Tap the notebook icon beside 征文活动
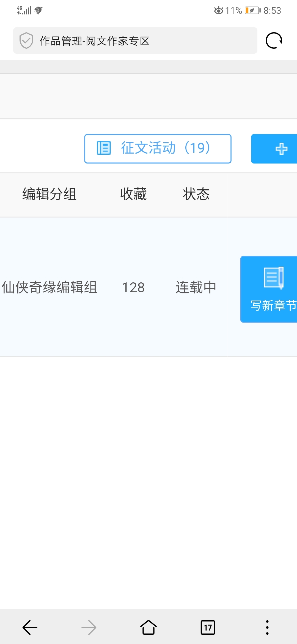297x644 pixels. tap(104, 148)
